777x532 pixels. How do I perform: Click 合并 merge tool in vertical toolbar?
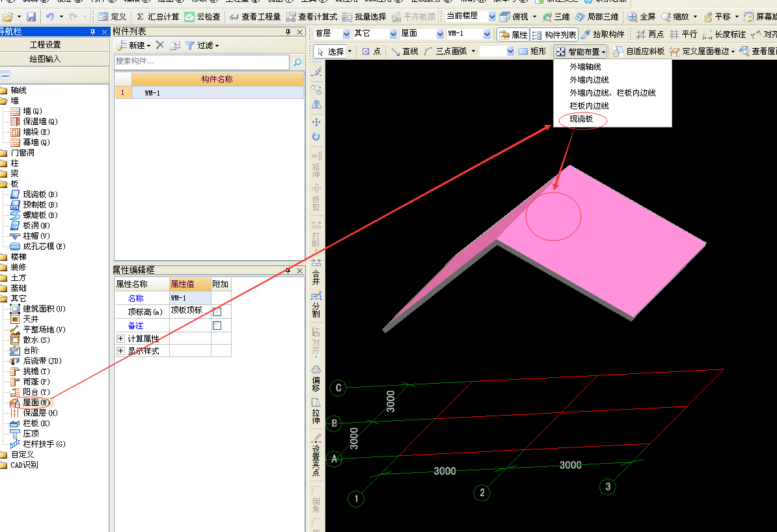pyautogui.click(x=316, y=271)
